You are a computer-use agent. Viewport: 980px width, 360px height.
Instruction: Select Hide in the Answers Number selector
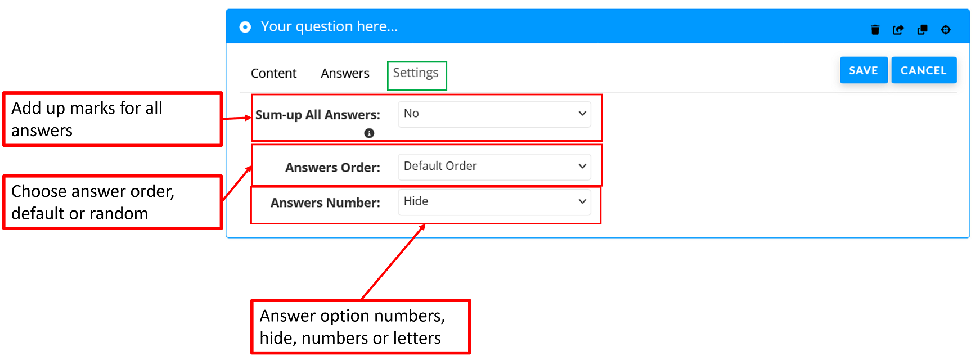(x=494, y=201)
